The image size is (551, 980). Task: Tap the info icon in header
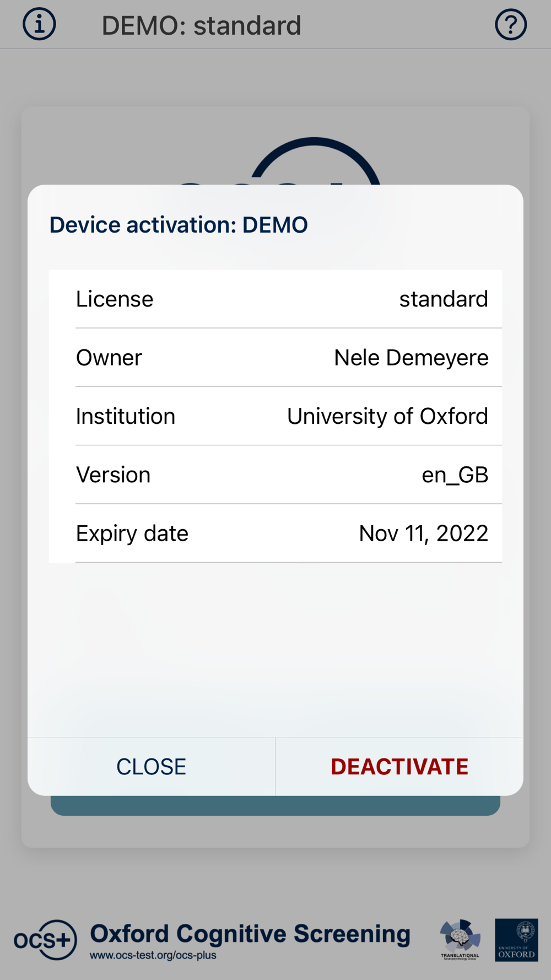(x=39, y=25)
